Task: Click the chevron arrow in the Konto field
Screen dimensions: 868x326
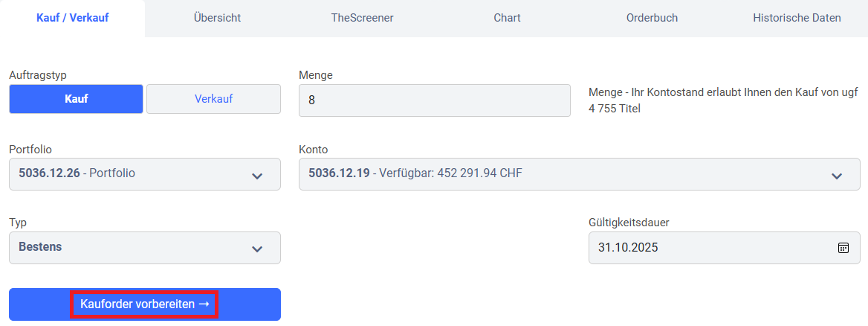Action: pos(837,176)
